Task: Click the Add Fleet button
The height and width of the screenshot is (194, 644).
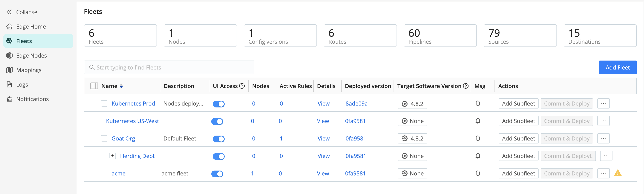Action: [617, 67]
